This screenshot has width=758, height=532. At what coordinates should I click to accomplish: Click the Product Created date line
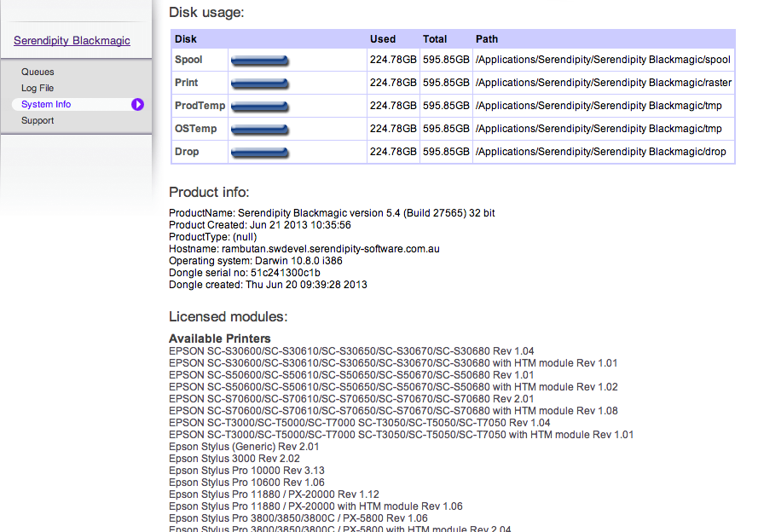[259, 225]
